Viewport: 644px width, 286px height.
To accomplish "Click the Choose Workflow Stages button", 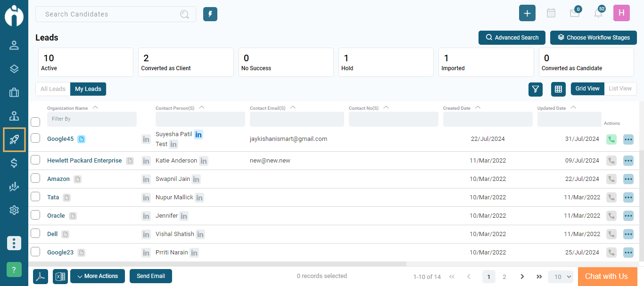I will [593, 38].
